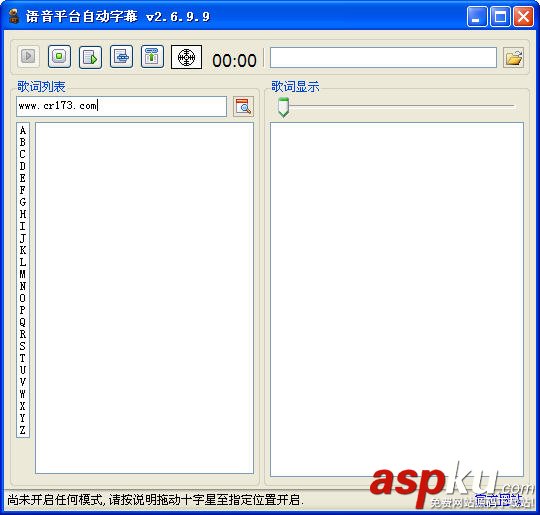This screenshot has height=515, width=540.
Task: Select letter J in the alphabet index
Action: click(23, 238)
